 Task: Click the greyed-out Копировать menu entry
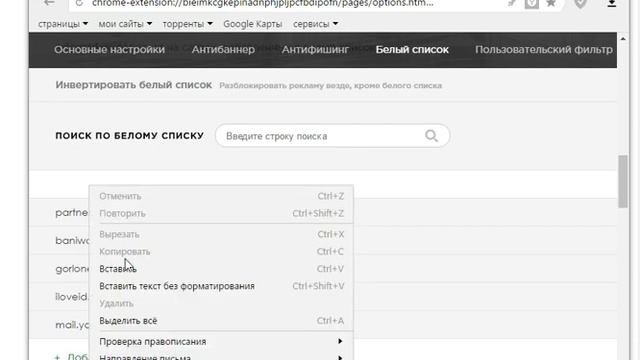click(222, 251)
